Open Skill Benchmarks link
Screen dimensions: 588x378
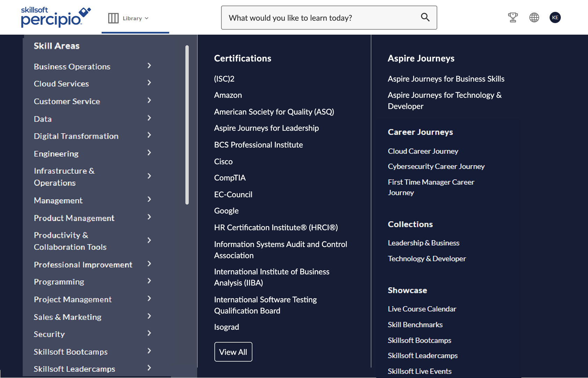[x=415, y=325]
